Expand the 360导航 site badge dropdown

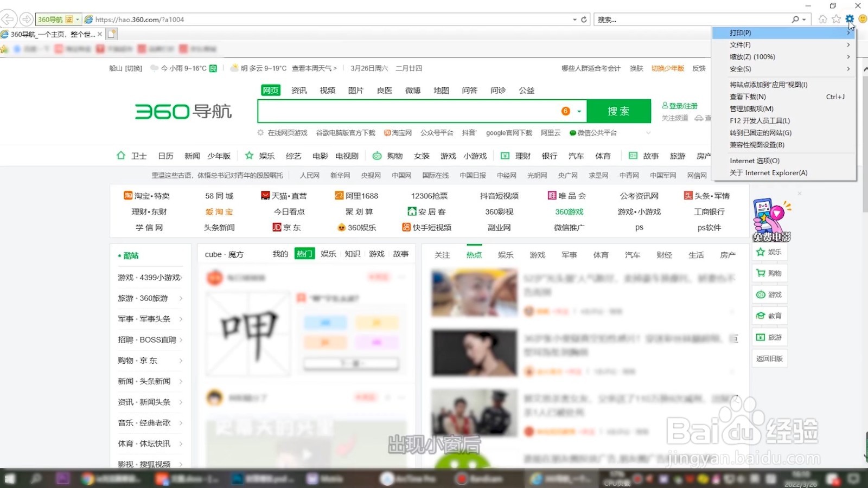click(78, 20)
